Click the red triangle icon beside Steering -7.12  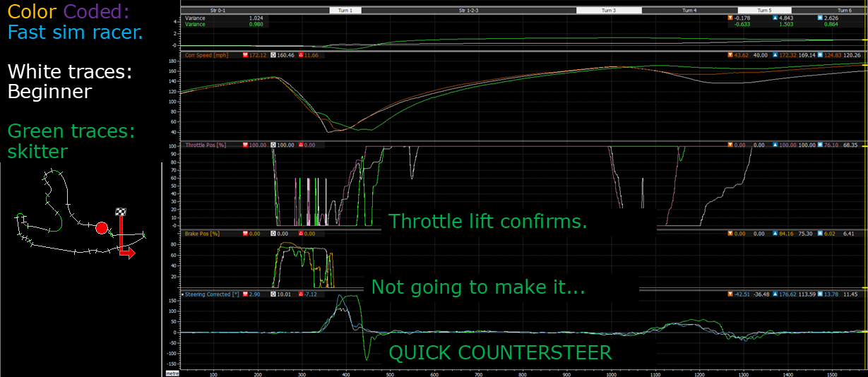coord(301,294)
